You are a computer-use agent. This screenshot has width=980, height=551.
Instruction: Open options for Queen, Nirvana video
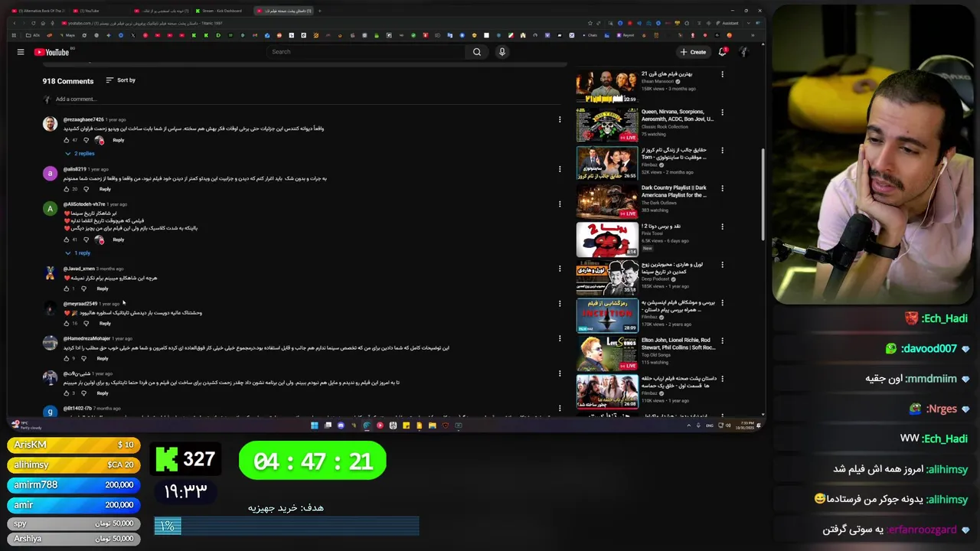click(x=722, y=112)
